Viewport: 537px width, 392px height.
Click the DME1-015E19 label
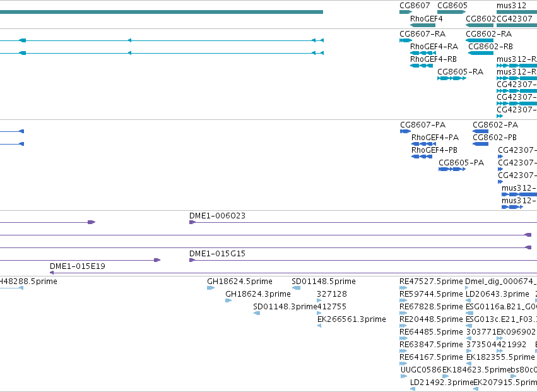click(x=78, y=266)
